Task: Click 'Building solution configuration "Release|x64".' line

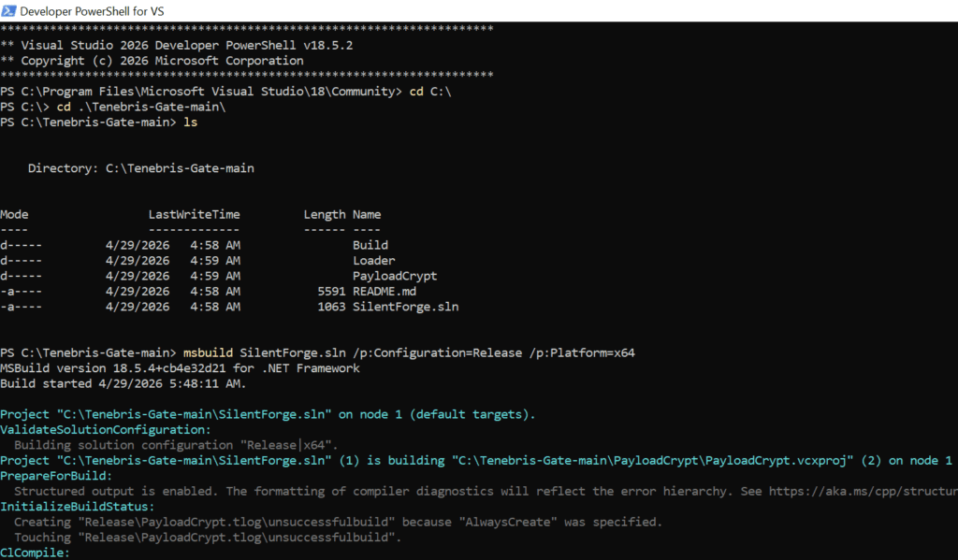Action: click(x=176, y=445)
